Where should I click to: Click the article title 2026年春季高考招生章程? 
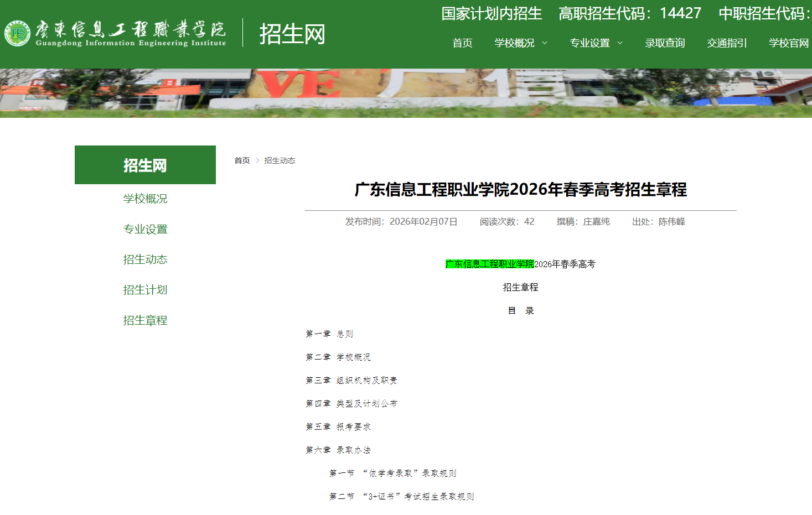pyautogui.click(x=520, y=190)
